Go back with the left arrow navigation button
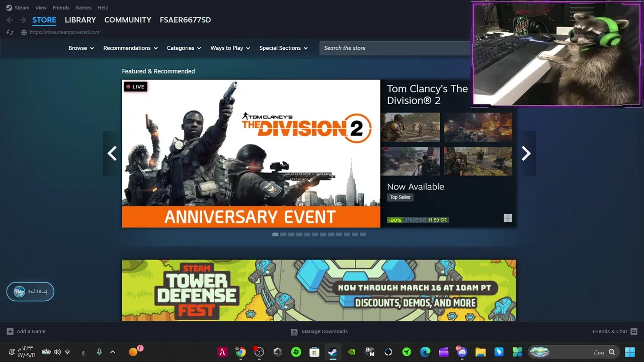Image resolution: width=644 pixels, height=362 pixels. pyautogui.click(x=10, y=20)
